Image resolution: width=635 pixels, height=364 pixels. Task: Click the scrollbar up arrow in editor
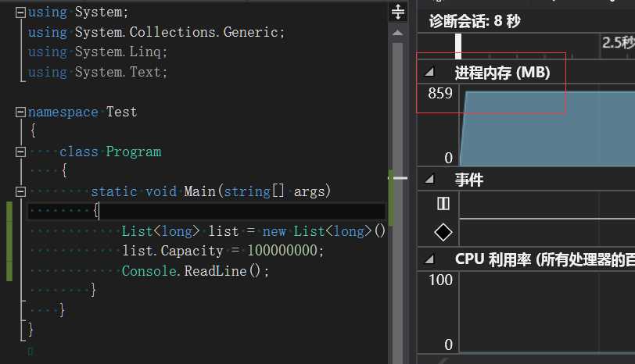point(398,33)
